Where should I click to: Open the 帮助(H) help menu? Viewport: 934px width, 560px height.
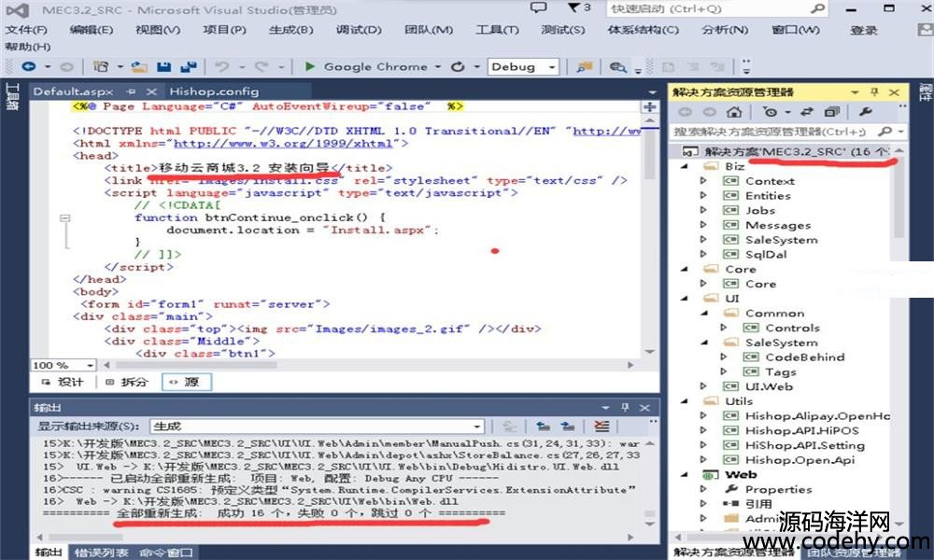27,47
